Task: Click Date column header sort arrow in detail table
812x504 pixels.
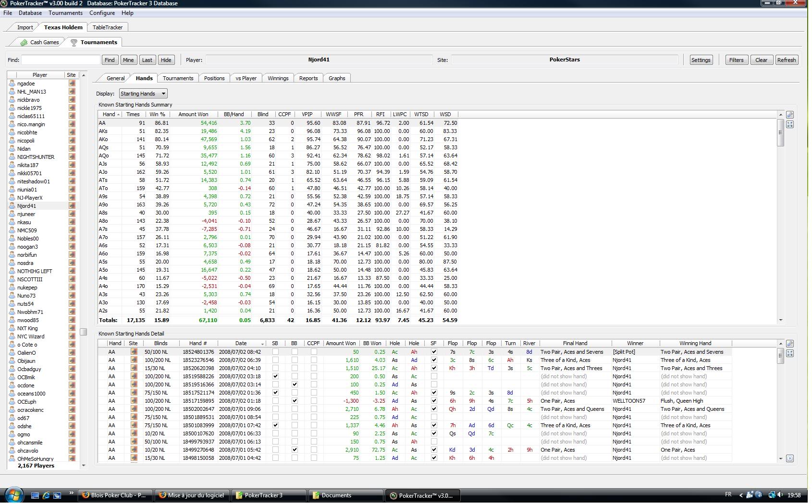Action: pyautogui.click(x=262, y=344)
